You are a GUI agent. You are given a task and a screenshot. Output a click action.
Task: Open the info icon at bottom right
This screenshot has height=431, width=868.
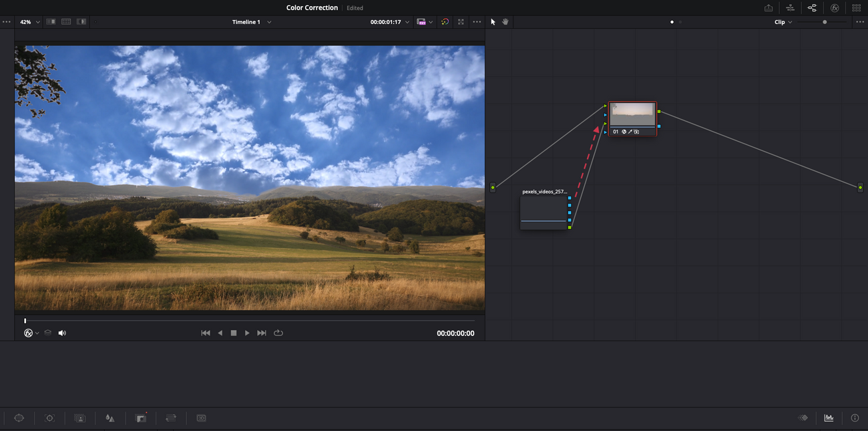(855, 418)
